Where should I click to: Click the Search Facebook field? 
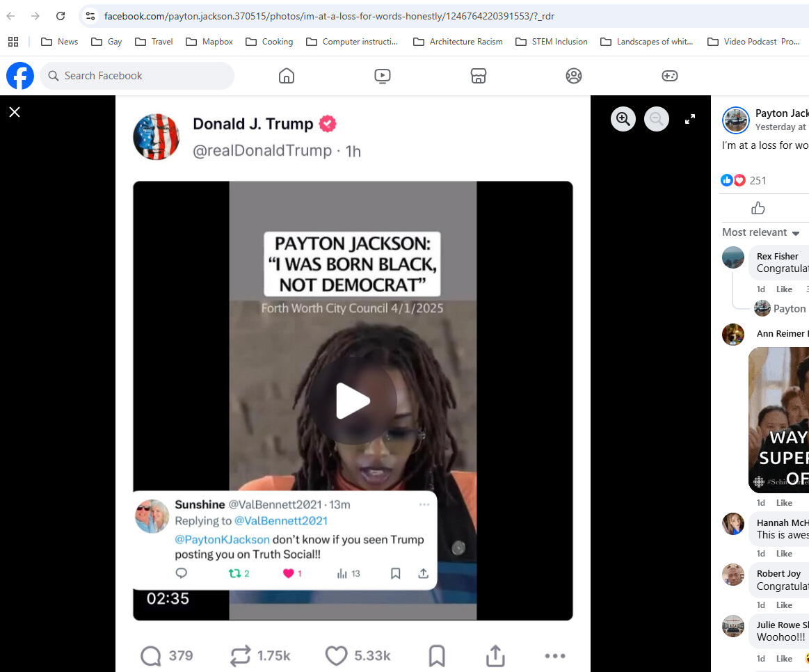[137, 76]
